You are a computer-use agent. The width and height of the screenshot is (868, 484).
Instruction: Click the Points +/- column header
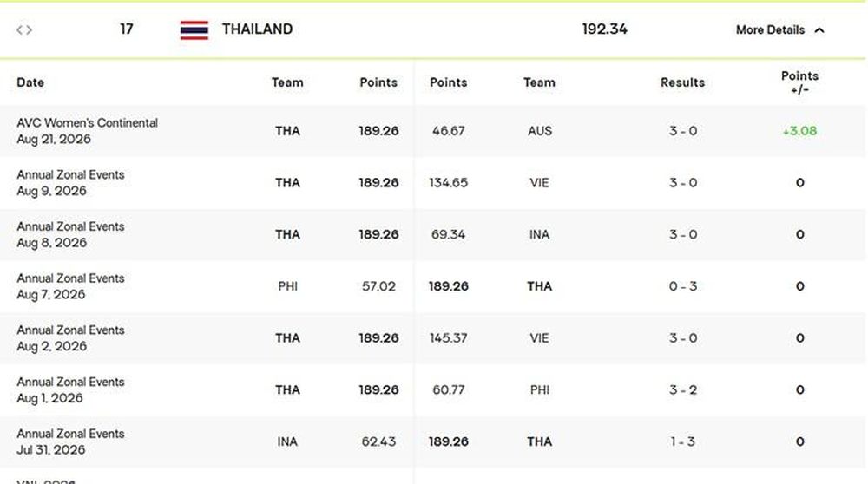pyautogui.click(x=799, y=82)
